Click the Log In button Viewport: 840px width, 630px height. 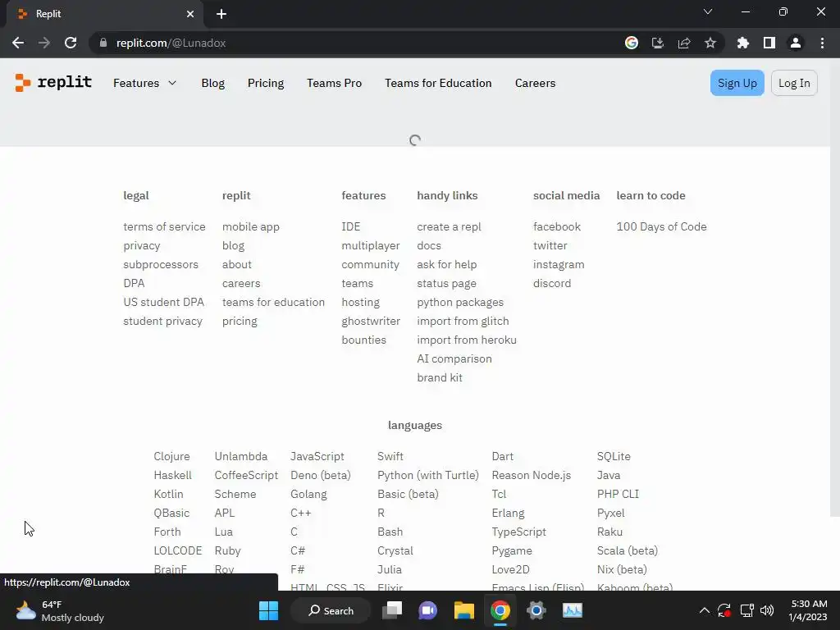(794, 83)
